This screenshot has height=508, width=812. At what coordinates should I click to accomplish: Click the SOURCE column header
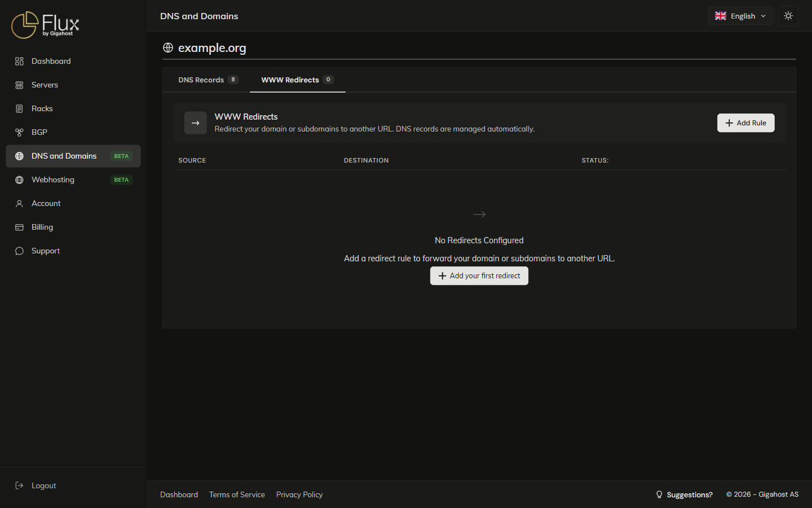(192, 160)
